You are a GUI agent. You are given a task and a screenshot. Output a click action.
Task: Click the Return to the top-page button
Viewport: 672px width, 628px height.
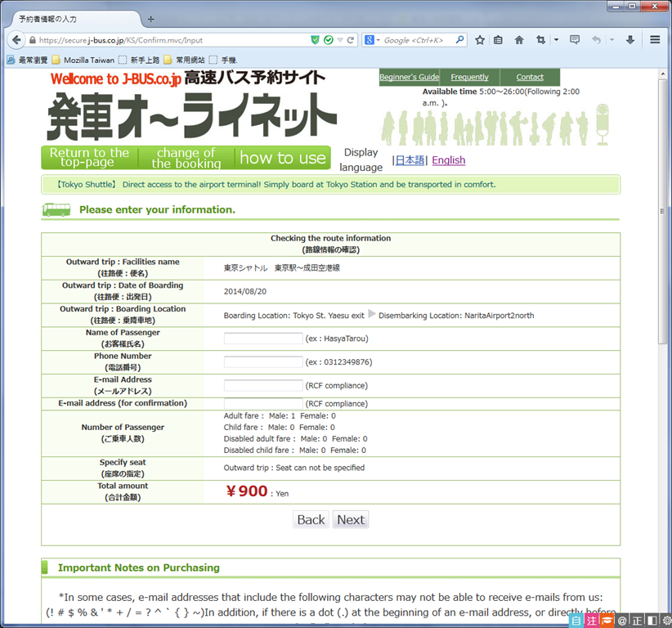click(90, 158)
